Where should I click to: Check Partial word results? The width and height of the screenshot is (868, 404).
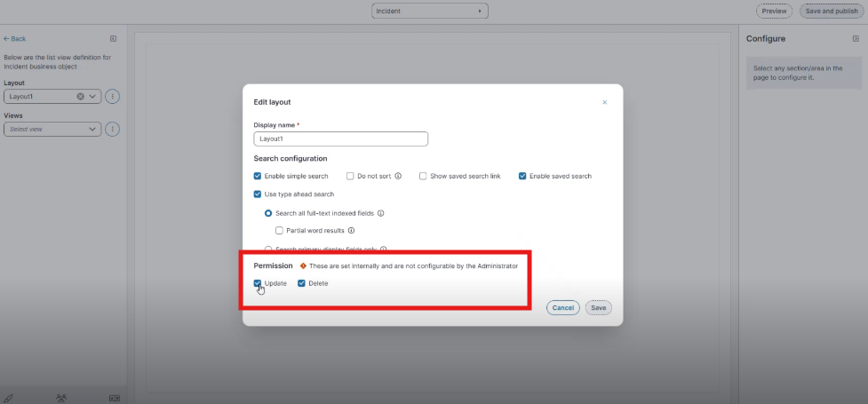point(279,230)
